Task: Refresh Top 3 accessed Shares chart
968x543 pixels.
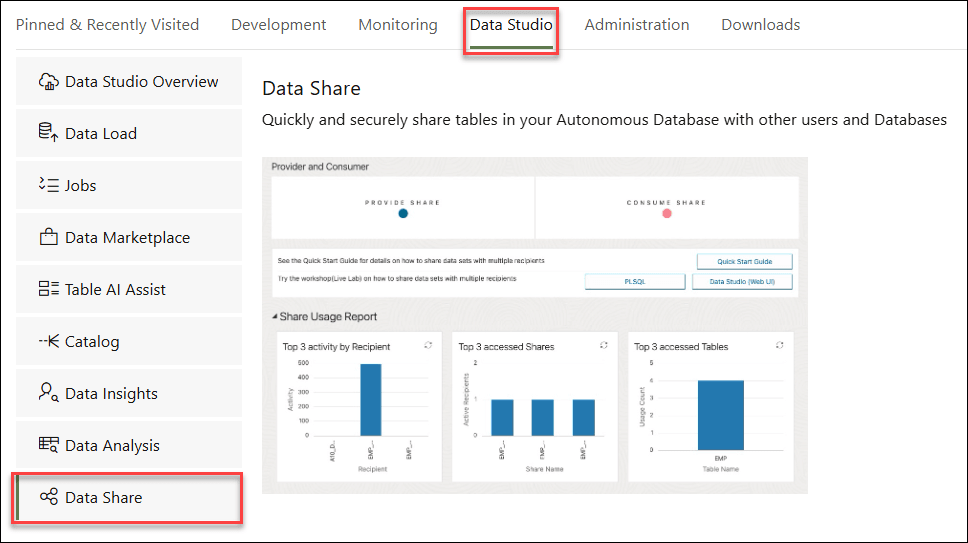Action: pyautogui.click(x=604, y=346)
